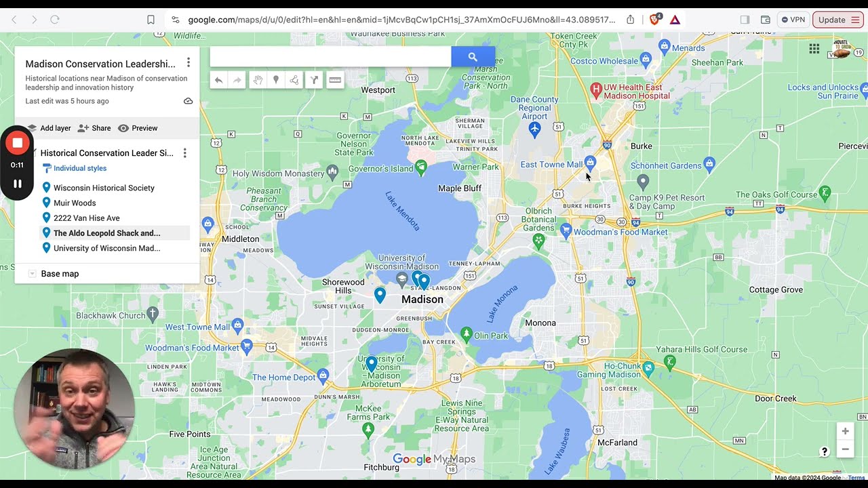Image resolution: width=868 pixels, height=488 pixels.
Task: Click the Costco Wholesale shopping pin
Action: (x=646, y=60)
